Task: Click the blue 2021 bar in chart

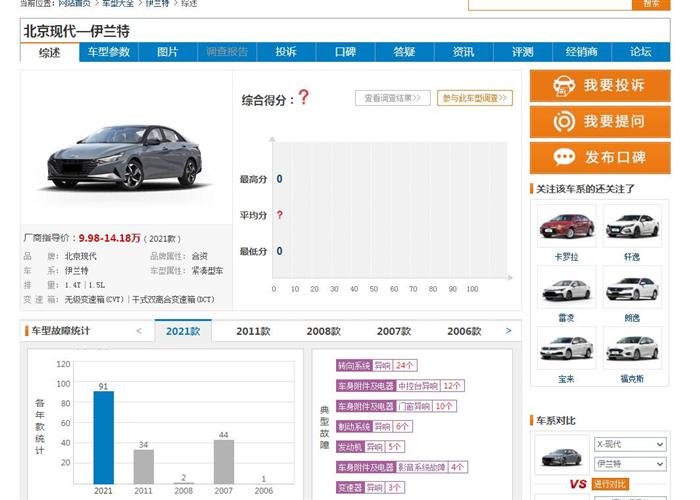Action: click(x=104, y=438)
